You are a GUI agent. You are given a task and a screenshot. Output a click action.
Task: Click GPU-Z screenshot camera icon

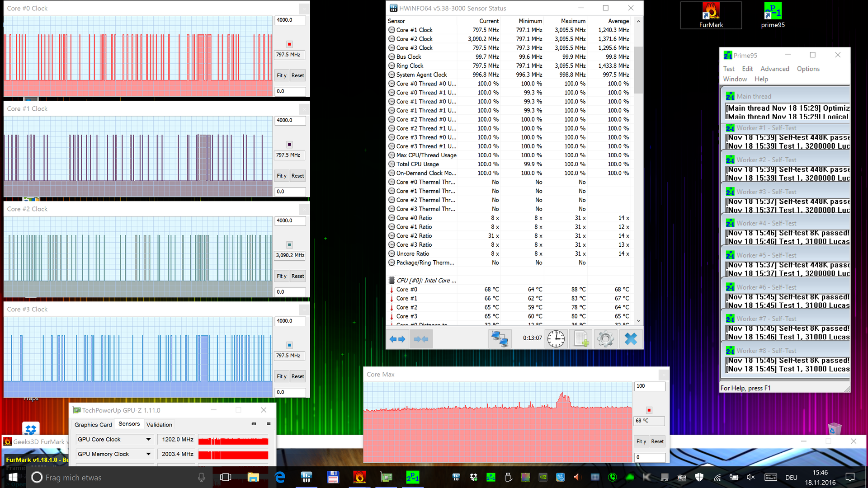[x=254, y=424]
